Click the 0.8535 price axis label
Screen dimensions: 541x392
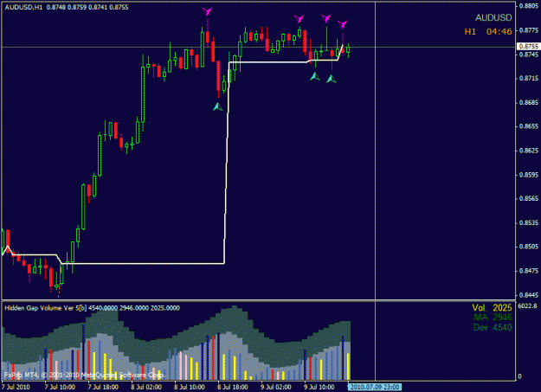point(529,222)
